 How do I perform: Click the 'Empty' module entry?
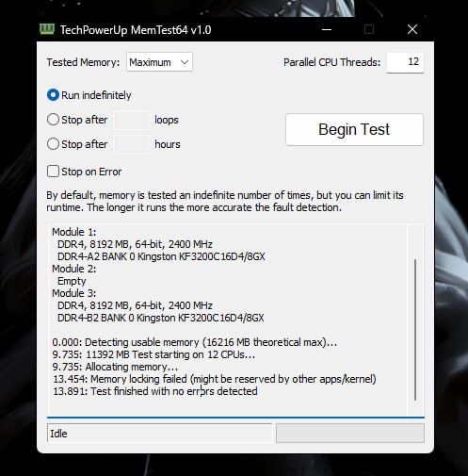[72, 281]
